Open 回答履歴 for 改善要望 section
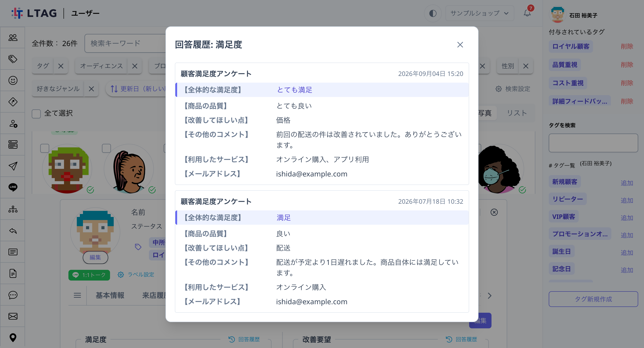Screen dimensions: 644x348 [x=462, y=339]
